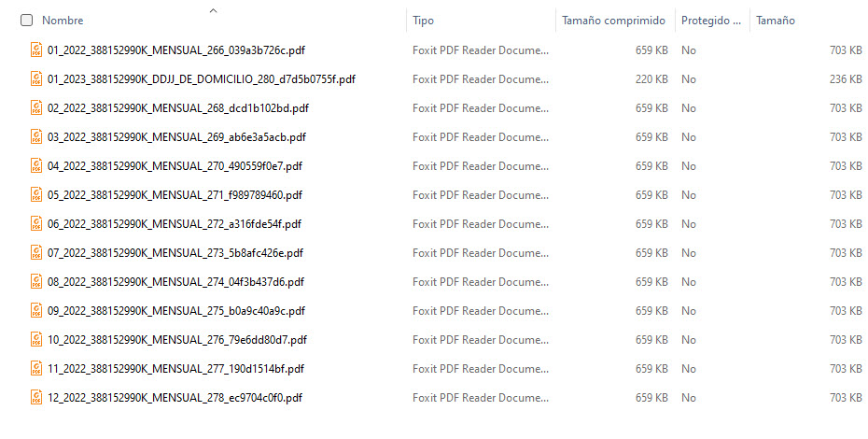Select file 05_2022_388152990K_MENSUAL_271_f989789460.pdf
Screen dimensions: 868x439
pos(175,194)
